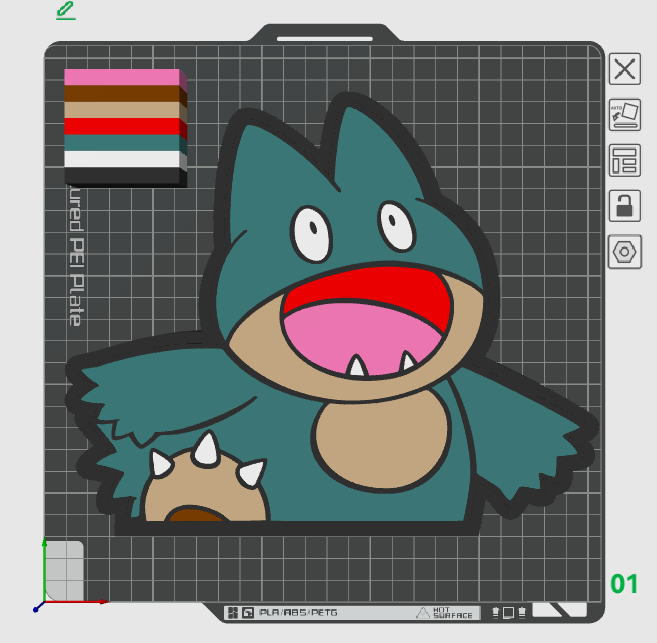Screen dimensions: 657x643
Task: Click the red stripe on color block
Action: pos(120,126)
